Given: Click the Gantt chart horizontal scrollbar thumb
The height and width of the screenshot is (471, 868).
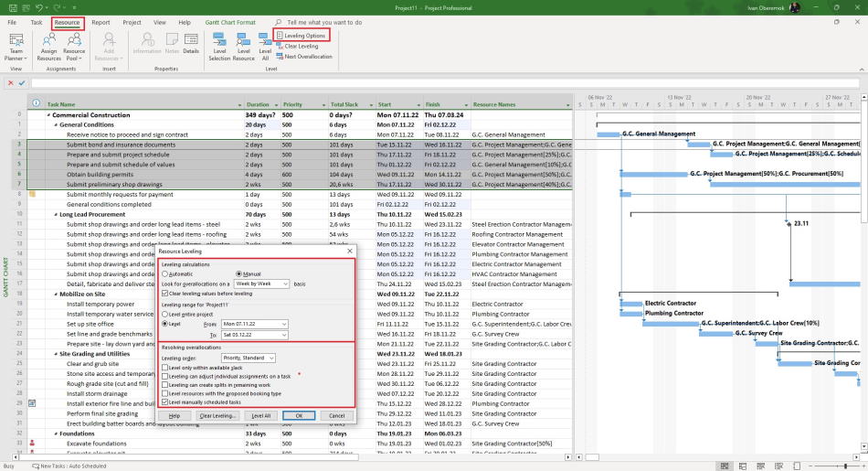Looking at the screenshot, I should pyautogui.click(x=592, y=457).
